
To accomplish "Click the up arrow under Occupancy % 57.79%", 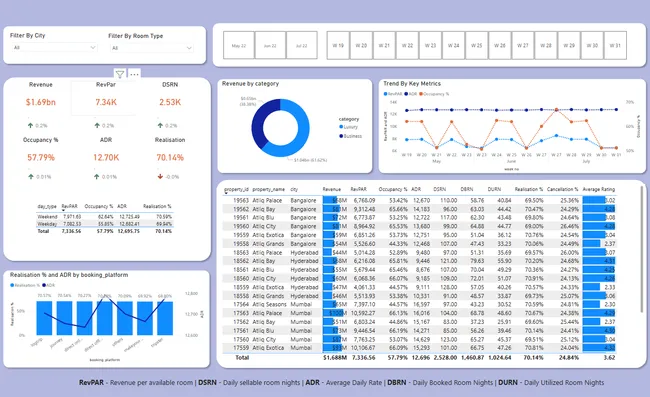I will click(31, 177).
